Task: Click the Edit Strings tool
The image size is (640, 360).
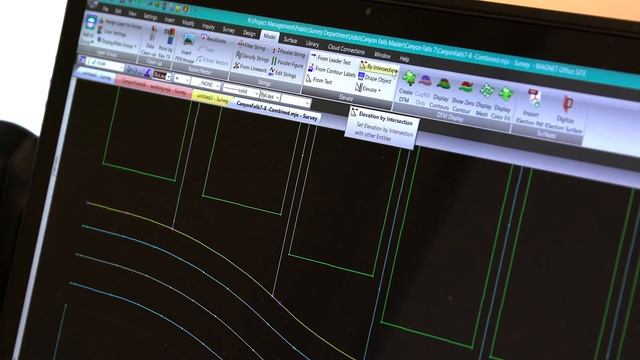Action: point(283,74)
